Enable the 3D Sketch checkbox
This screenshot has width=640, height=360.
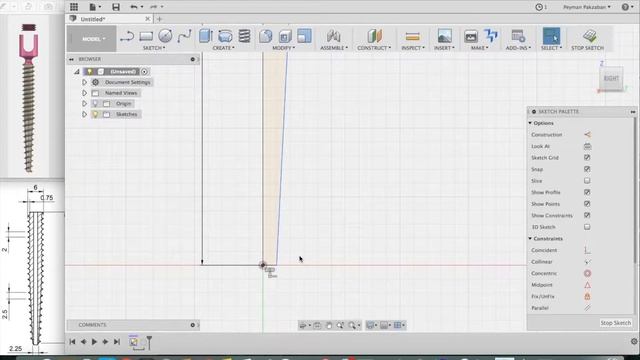587,227
